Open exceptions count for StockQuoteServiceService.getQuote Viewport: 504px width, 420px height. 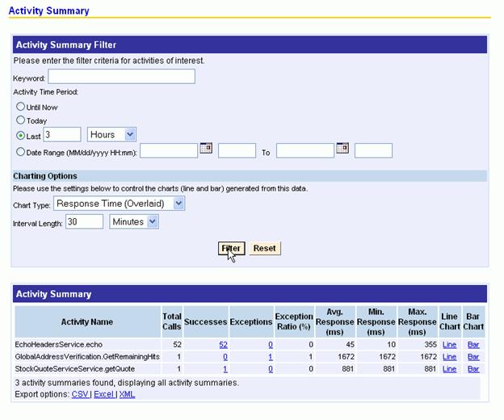tap(271, 369)
